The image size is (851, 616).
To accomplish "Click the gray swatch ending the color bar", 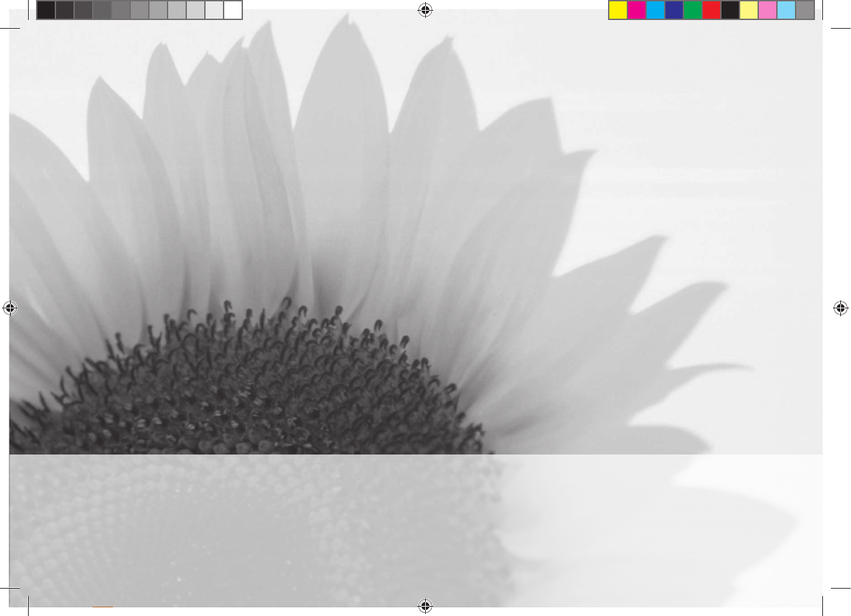I will click(x=805, y=10).
